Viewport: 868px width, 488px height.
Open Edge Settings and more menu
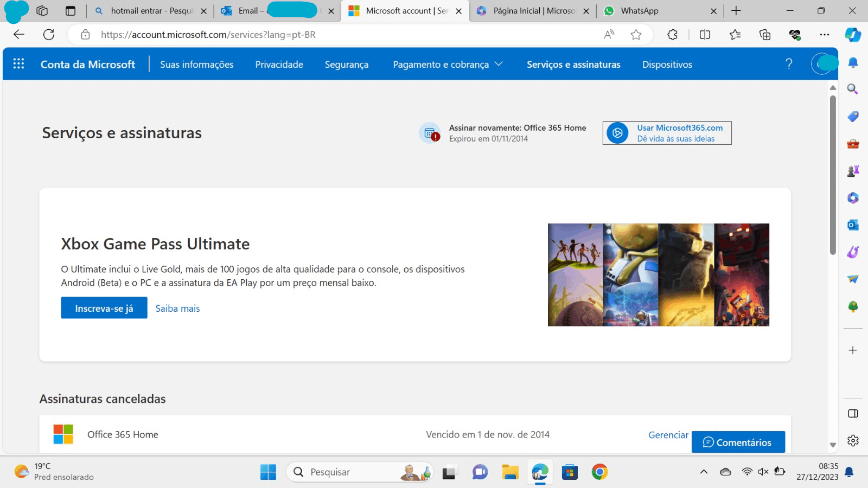click(x=825, y=35)
